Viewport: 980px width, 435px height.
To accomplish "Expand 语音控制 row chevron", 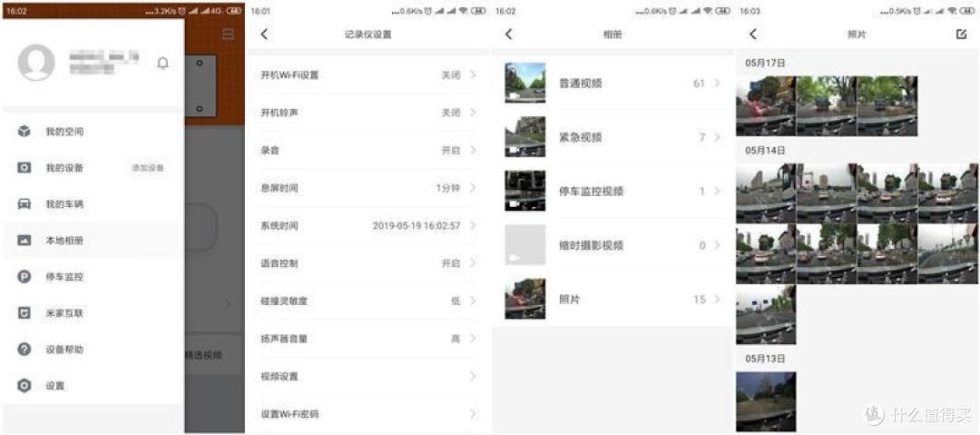I will pyautogui.click(x=473, y=262).
